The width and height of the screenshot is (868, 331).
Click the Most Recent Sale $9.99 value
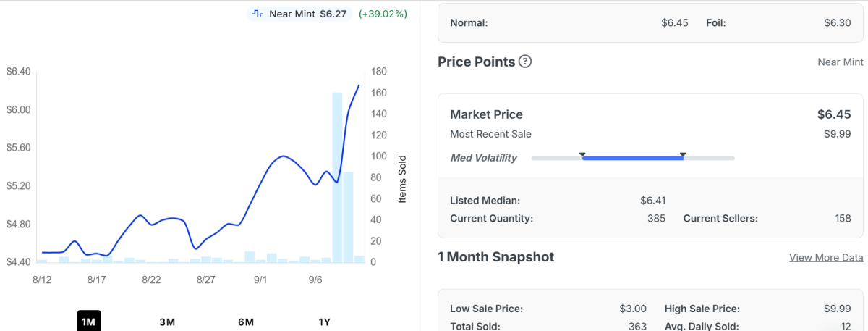pos(837,134)
